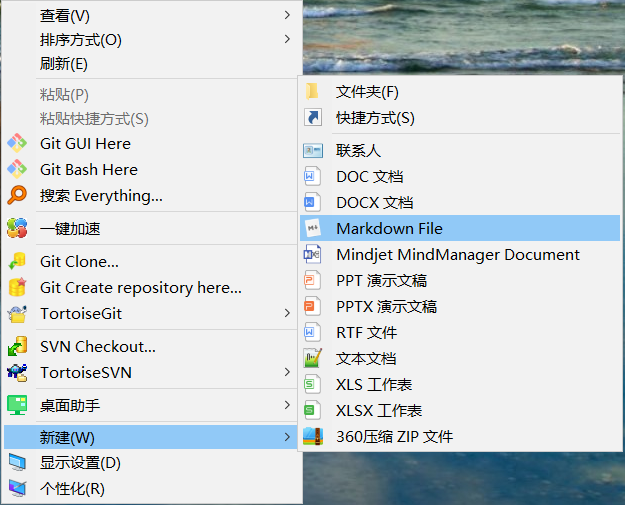Click the SVN Checkout icon
Viewport: 625px width, 505px height.
17,346
